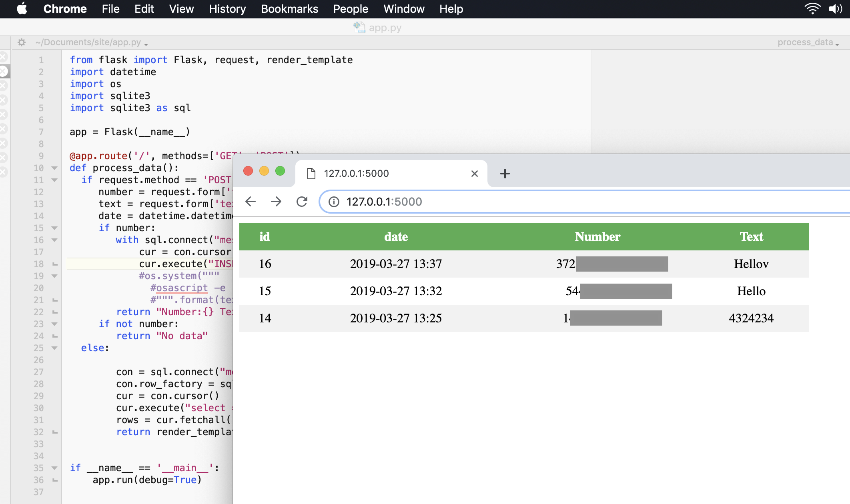Image resolution: width=850 pixels, height=504 pixels.
Task: Close the Chrome window with red button
Action: (x=248, y=171)
